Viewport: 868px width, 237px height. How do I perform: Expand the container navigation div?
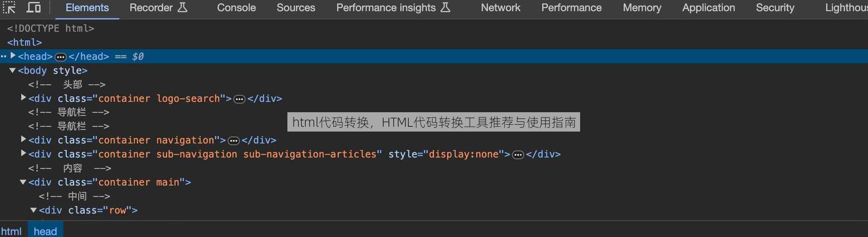coord(23,139)
